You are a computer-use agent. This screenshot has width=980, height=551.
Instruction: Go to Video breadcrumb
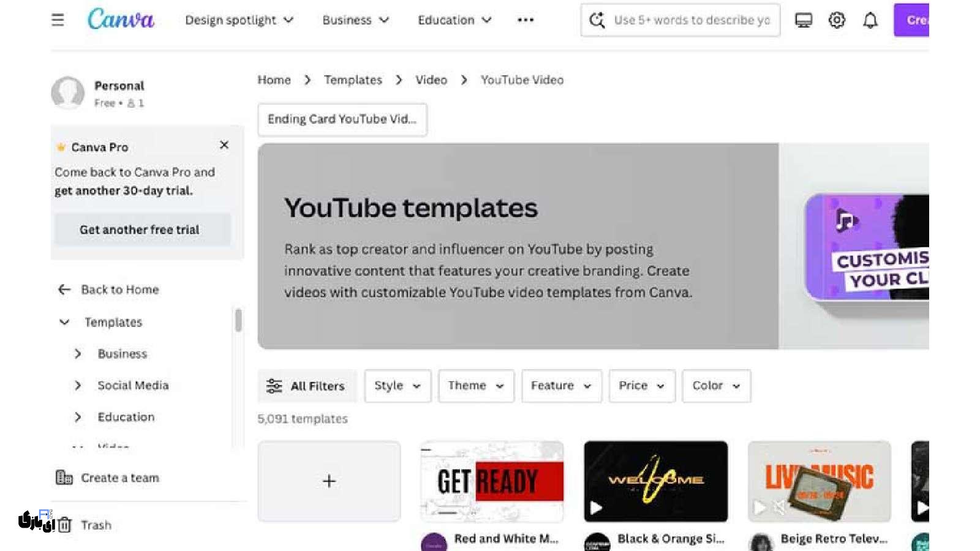coord(431,80)
